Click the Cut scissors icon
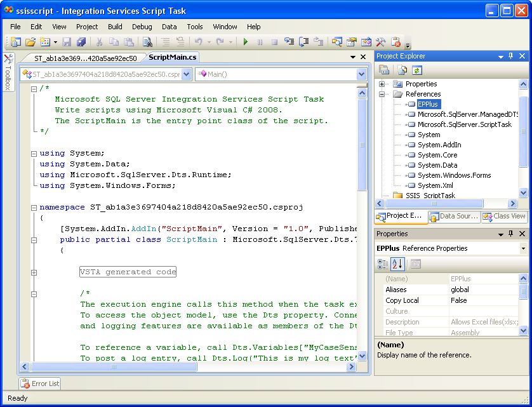The image size is (532, 407). click(99, 43)
